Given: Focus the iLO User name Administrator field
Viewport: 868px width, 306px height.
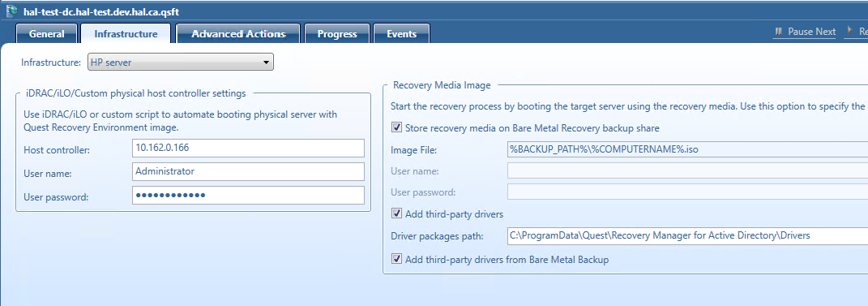Looking at the screenshot, I should 248,171.
